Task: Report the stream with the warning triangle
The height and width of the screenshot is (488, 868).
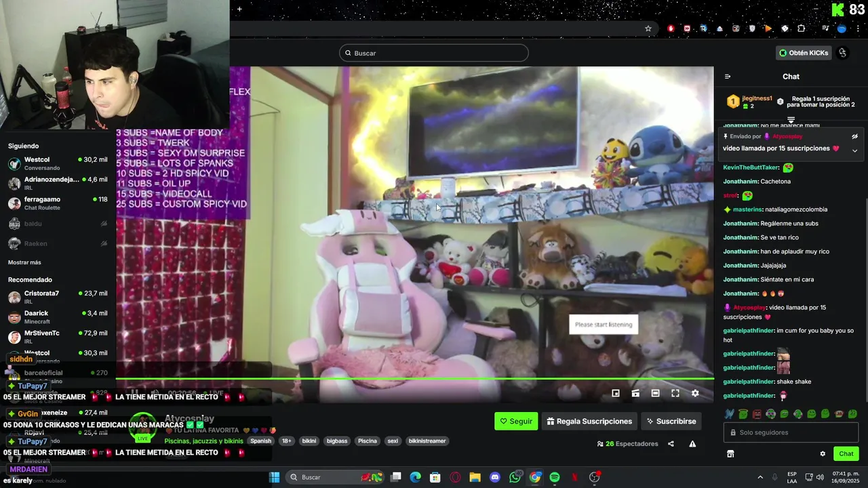Action: pyautogui.click(x=692, y=444)
